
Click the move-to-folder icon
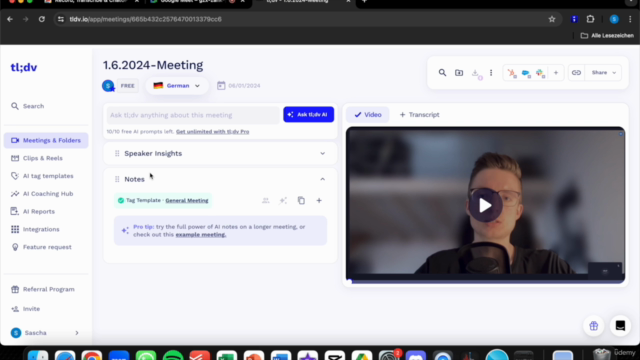(459, 73)
